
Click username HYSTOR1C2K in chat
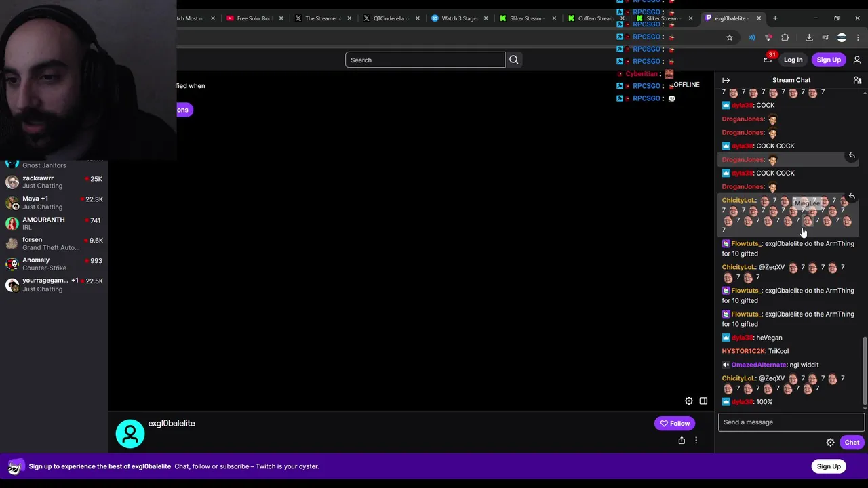click(743, 351)
